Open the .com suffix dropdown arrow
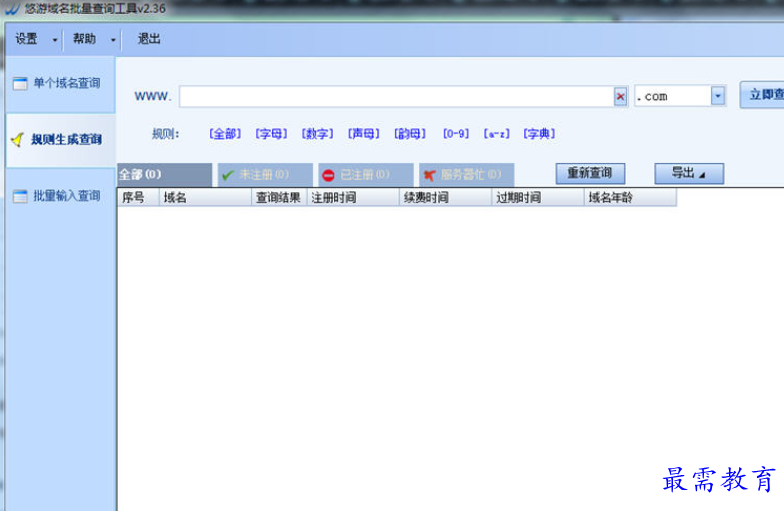784x511 pixels. (x=718, y=96)
